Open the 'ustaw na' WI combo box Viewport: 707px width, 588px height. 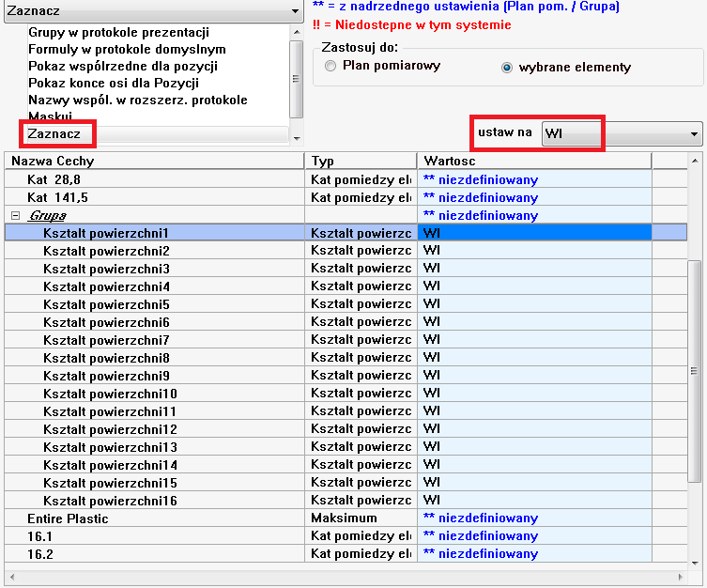click(x=621, y=134)
